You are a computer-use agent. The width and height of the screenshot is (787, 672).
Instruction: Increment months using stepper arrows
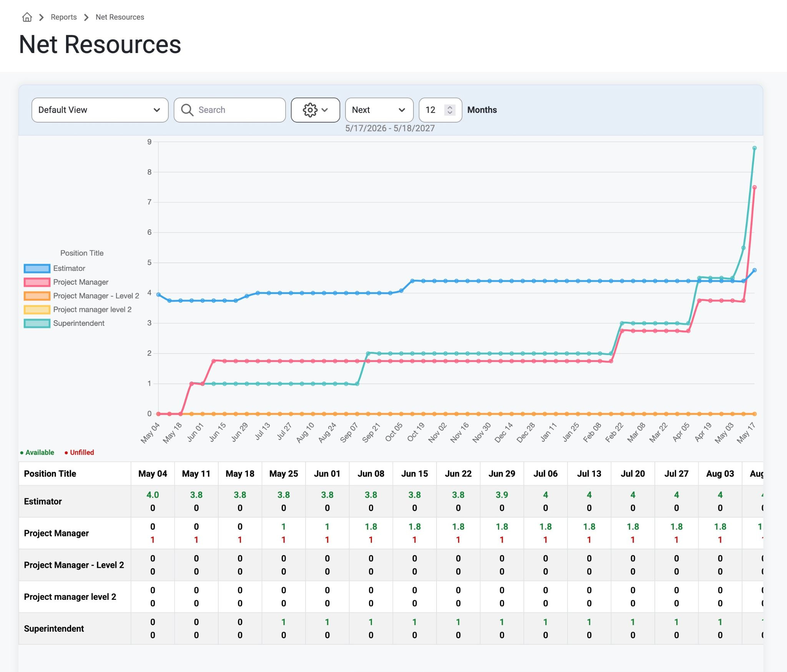pyautogui.click(x=450, y=107)
